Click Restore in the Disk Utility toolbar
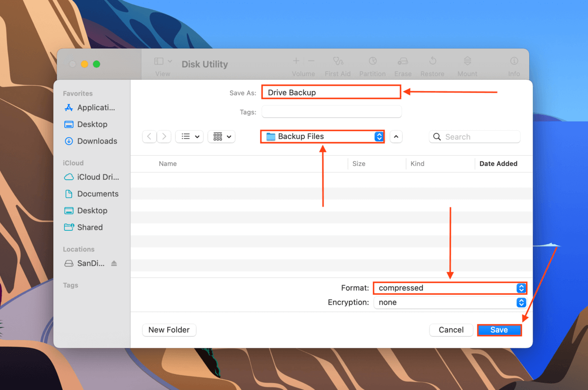This screenshot has height=390, width=588. point(433,66)
